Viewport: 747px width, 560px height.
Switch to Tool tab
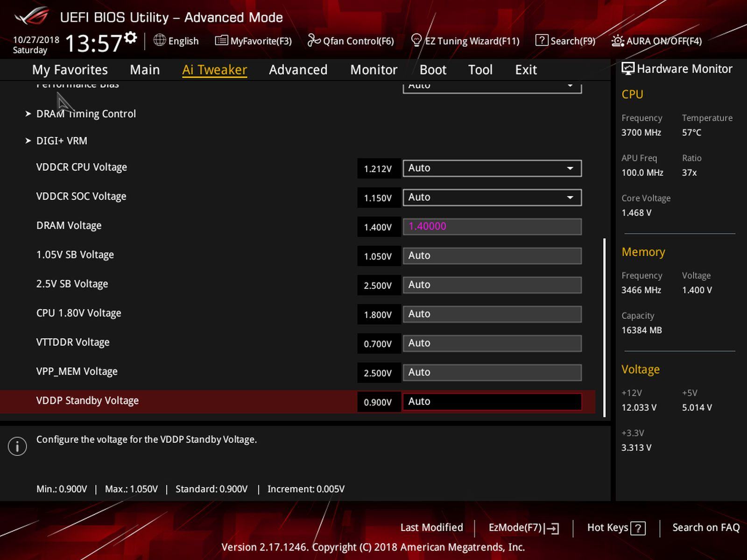[480, 70]
